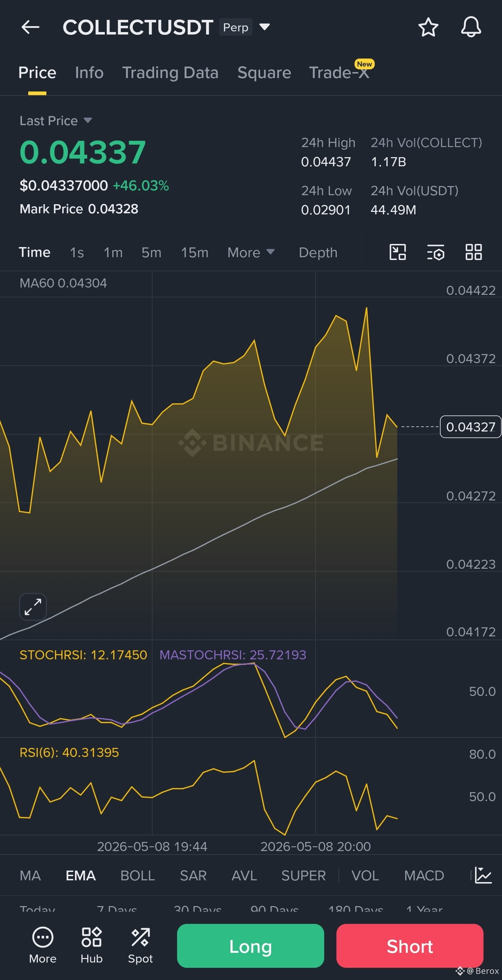
Task: Open the grid multi-chart icon
Action: [474, 252]
